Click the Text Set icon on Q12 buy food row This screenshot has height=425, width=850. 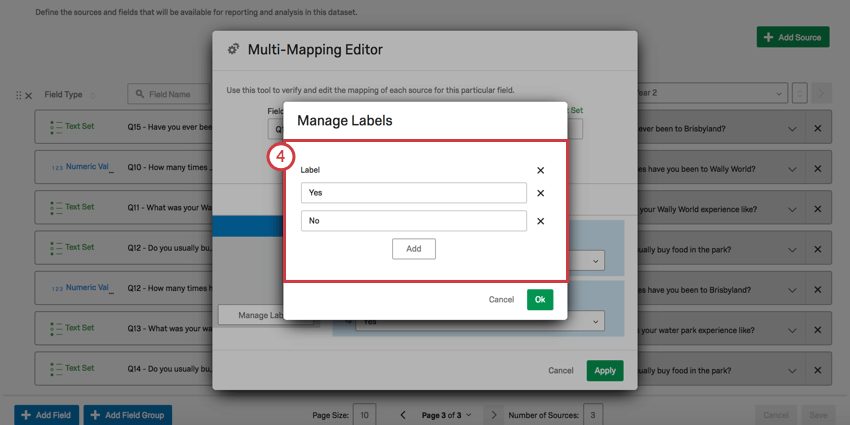55,248
